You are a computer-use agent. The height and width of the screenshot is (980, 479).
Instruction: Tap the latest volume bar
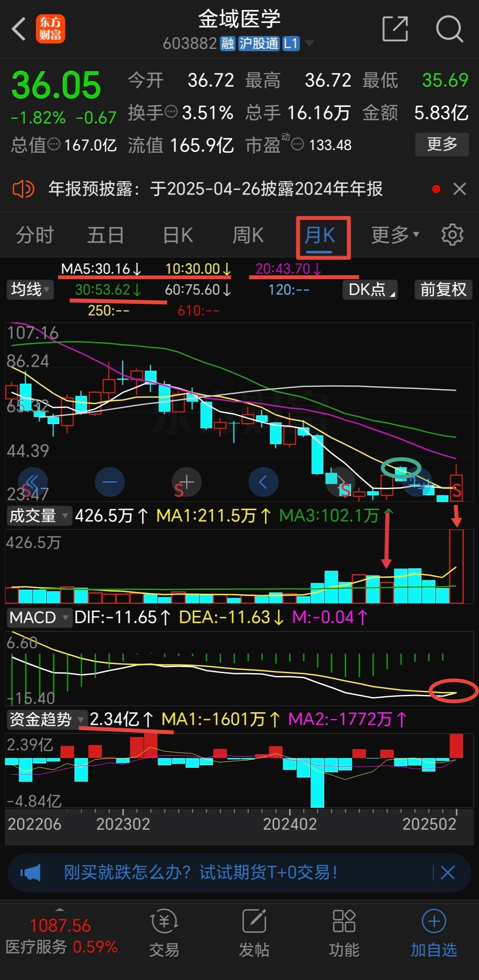point(456,566)
